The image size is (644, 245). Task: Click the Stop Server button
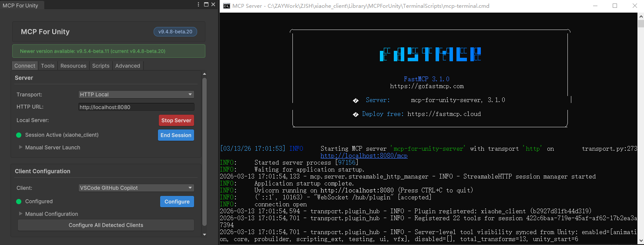tap(176, 120)
